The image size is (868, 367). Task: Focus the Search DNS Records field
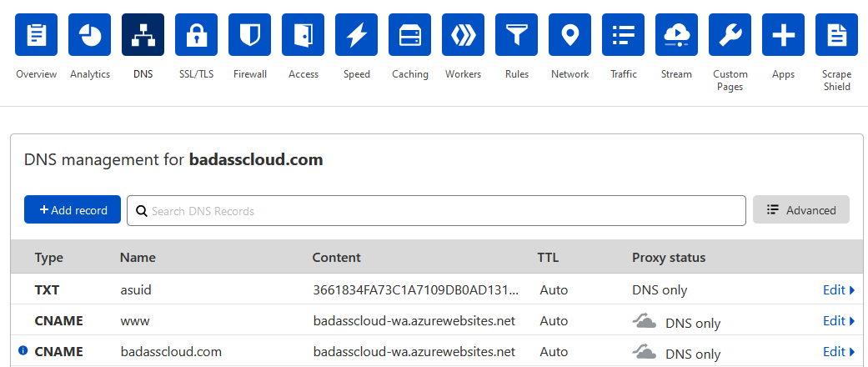point(436,210)
